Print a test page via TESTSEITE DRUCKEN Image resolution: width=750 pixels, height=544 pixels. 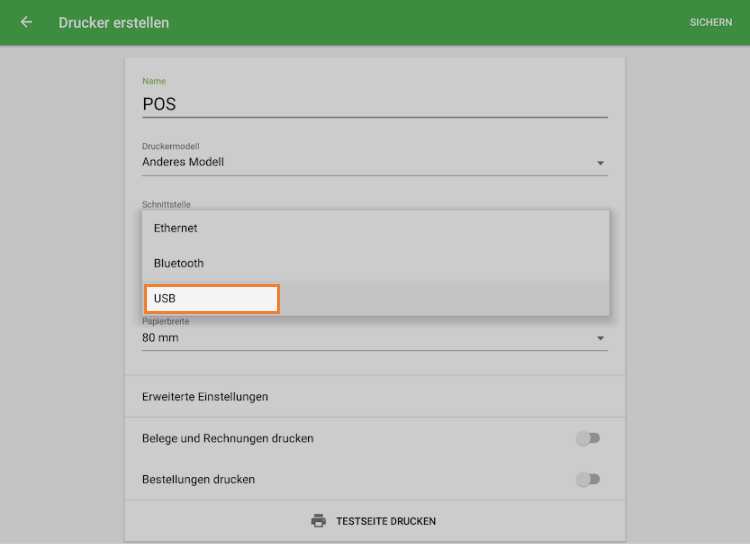click(x=375, y=521)
